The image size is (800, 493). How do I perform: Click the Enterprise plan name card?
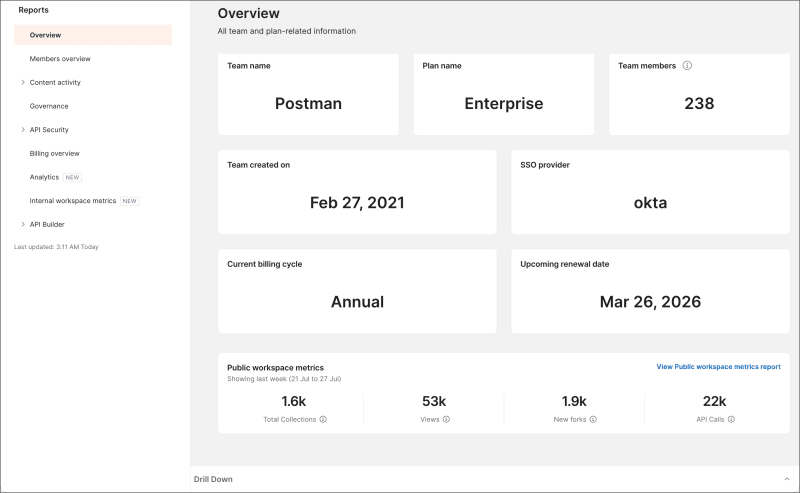[x=503, y=94]
